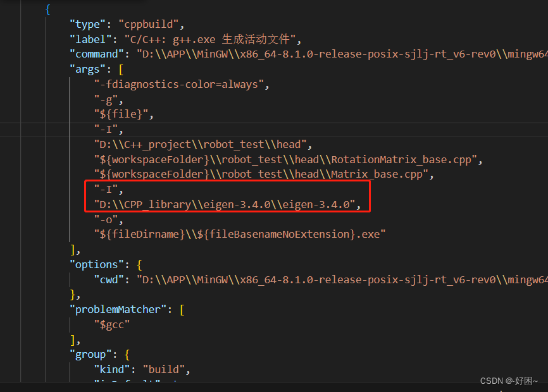The width and height of the screenshot is (548, 392).
Task: Click the "group": { line
Action: [99, 355]
